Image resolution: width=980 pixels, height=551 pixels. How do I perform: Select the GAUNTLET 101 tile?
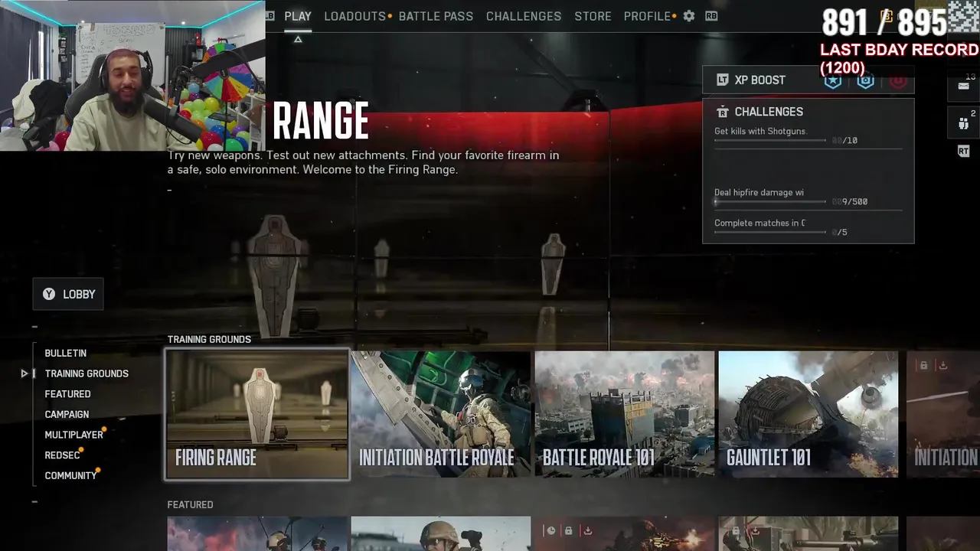[x=808, y=414]
